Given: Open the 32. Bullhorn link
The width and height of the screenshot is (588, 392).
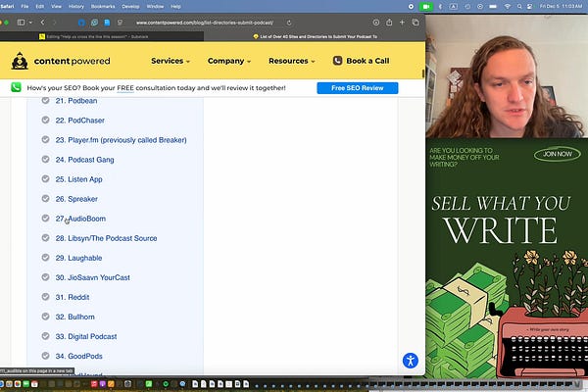Looking at the screenshot, I should [75, 317].
